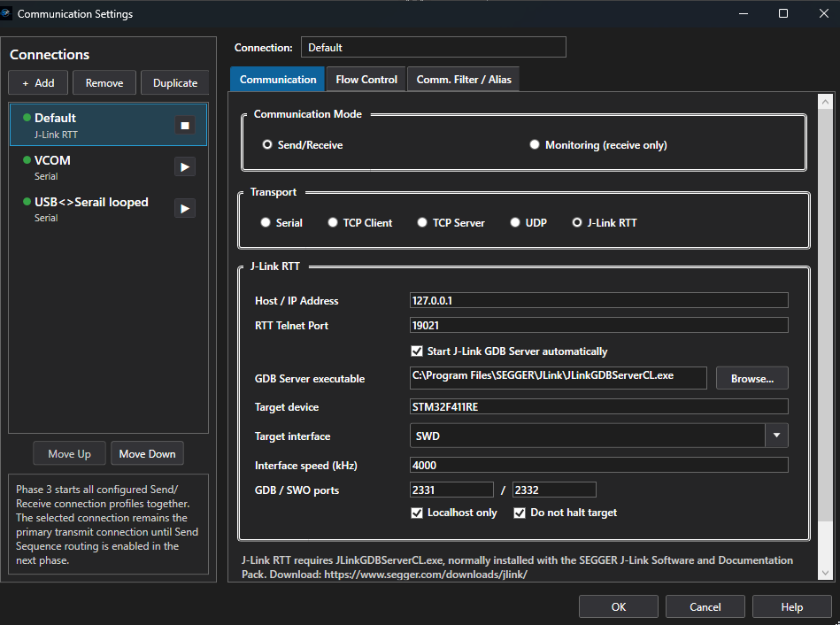Screen dimensions: 840x625
Task: Move selected connection up
Action: (70, 453)
